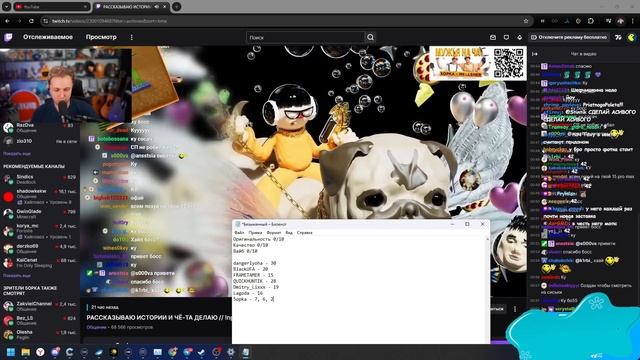Image resolution: width=640 pixels, height=360 pixels.
Task: Focus the Twitch Поиск search field
Action: tap(305, 37)
